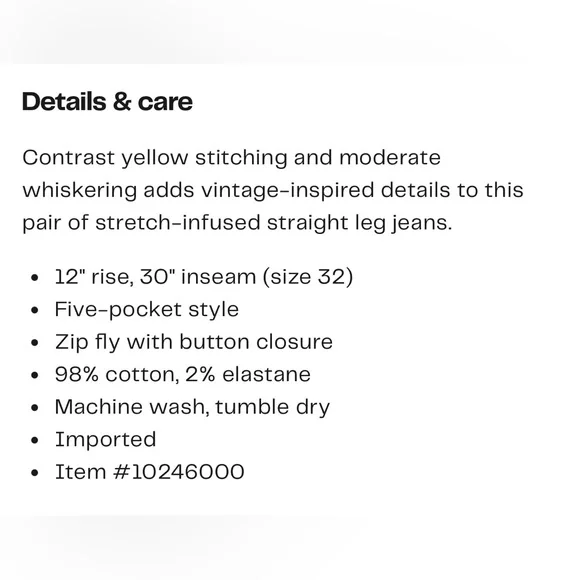Click the words "yellow stitching" in the description

pos(205,158)
